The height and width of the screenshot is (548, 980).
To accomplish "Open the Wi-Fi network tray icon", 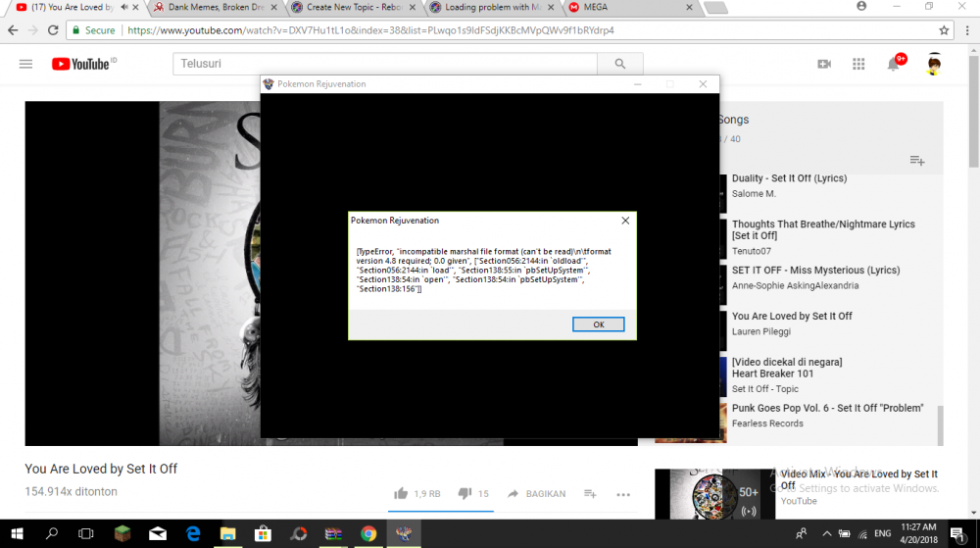I will 862,533.
